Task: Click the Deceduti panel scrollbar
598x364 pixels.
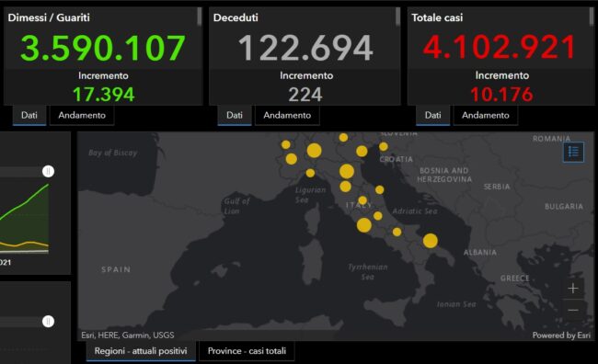Action: [x=397, y=17]
